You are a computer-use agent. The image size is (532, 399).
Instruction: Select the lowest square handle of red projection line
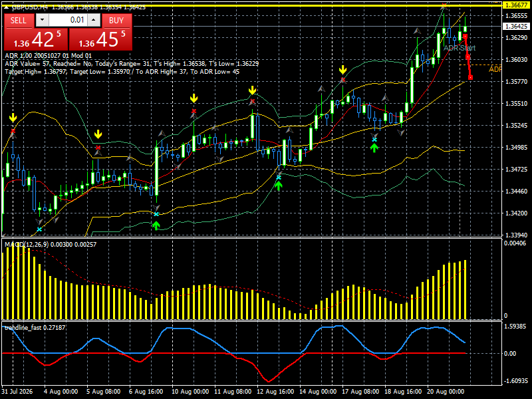tap(470, 78)
